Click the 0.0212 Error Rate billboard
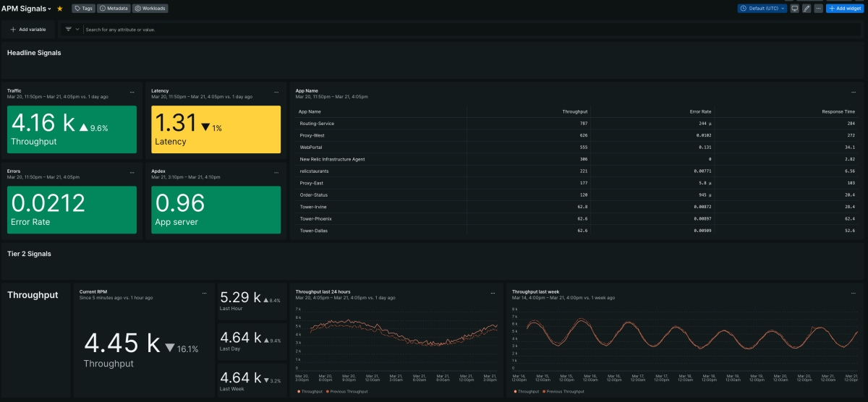Viewport: 868px width, 402px height. click(x=72, y=210)
